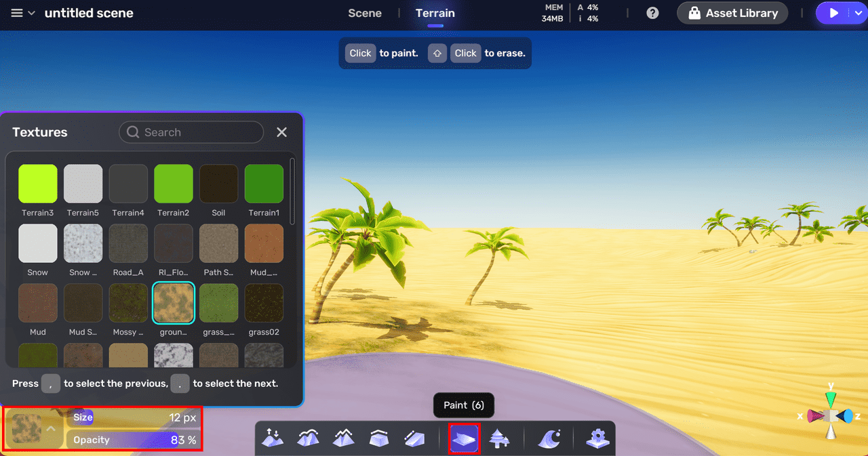Choose the Snow texture thumbnail
This screenshot has width=868, height=456.
(38, 244)
